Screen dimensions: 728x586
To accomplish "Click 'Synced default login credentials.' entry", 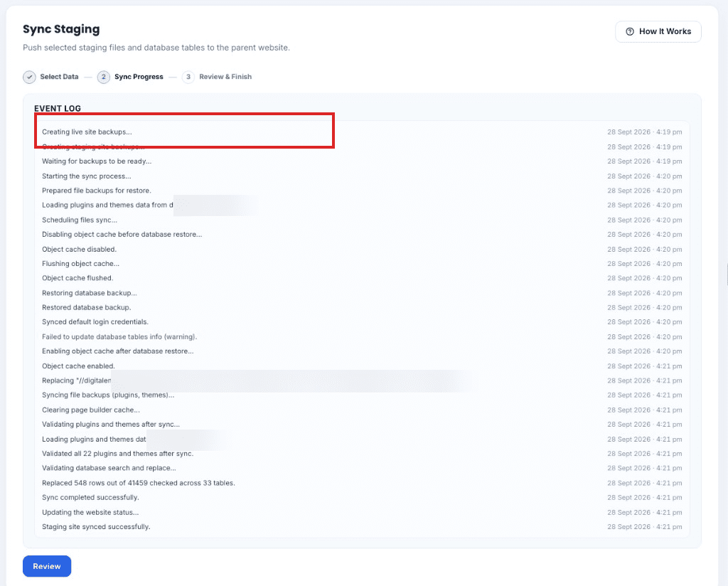I will [x=95, y=321].
